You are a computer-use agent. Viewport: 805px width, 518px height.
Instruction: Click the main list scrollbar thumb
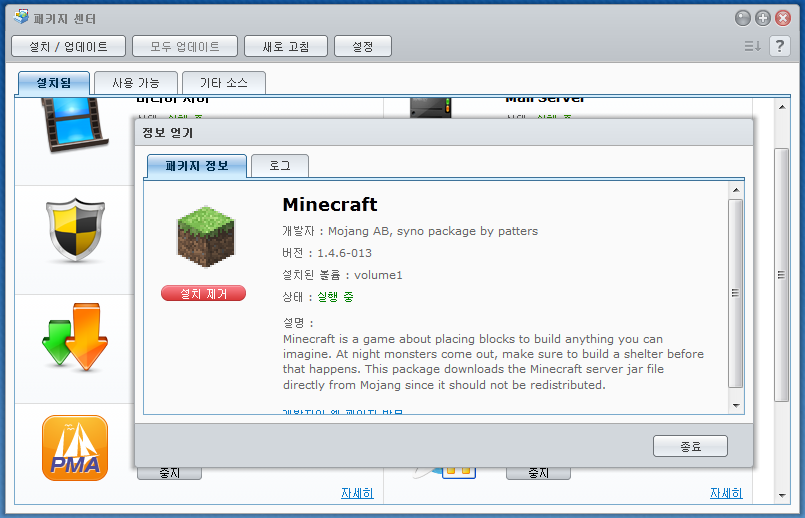tap(781, 275)
